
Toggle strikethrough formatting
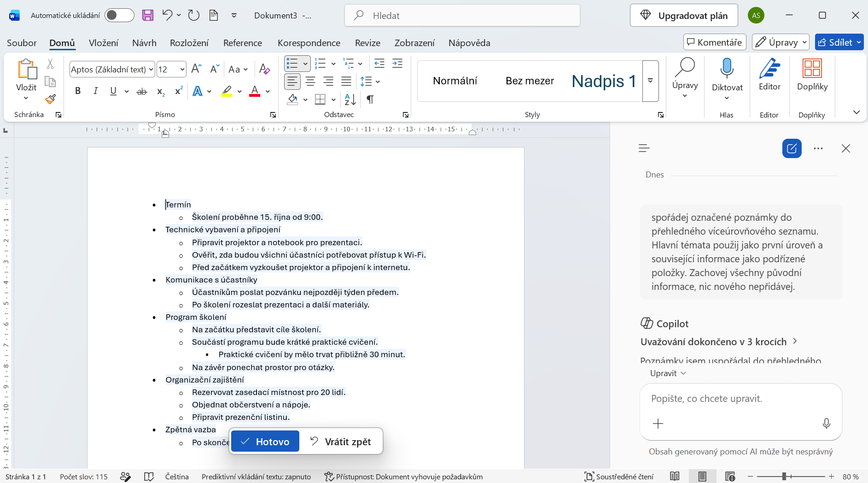(142, 92)
